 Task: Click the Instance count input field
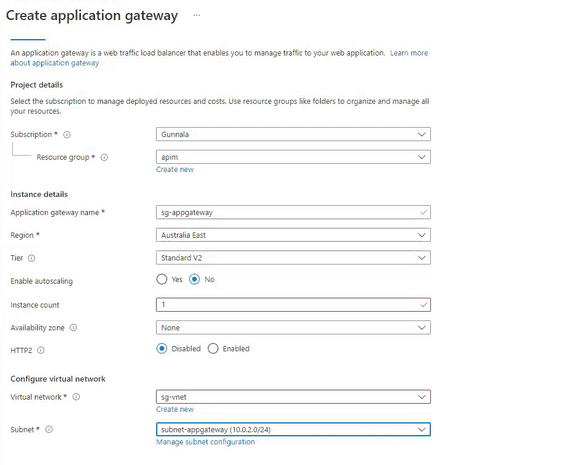(293, 305)
